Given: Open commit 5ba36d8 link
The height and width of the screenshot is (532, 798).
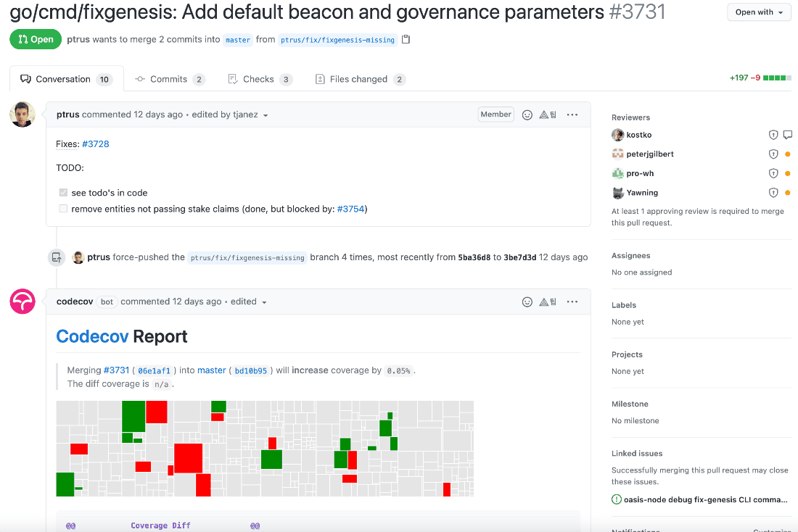Looking at the screenshot, I should coord(474,257).
